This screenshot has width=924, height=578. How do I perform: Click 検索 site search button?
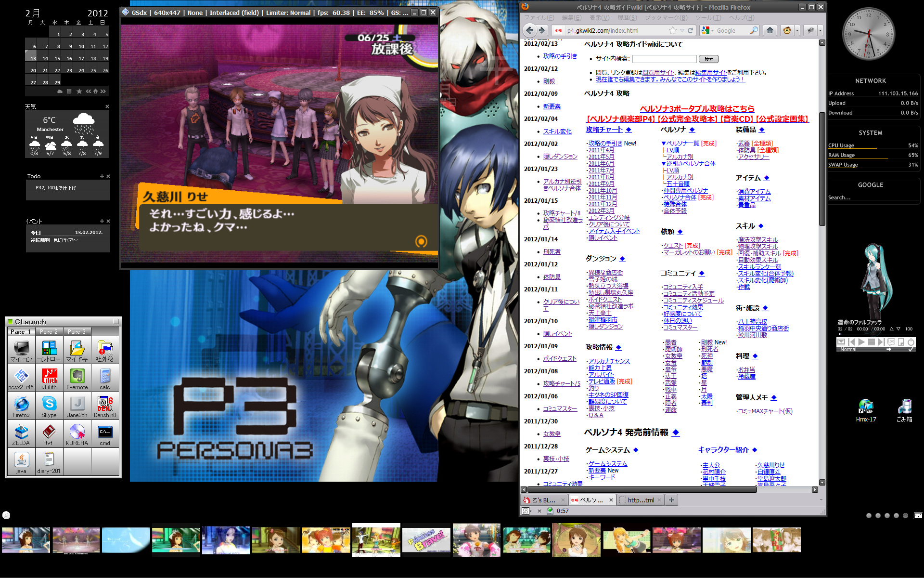709,59
